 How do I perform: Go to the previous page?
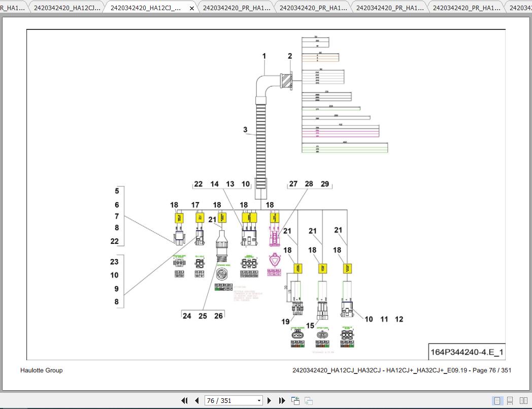(197, 400)
